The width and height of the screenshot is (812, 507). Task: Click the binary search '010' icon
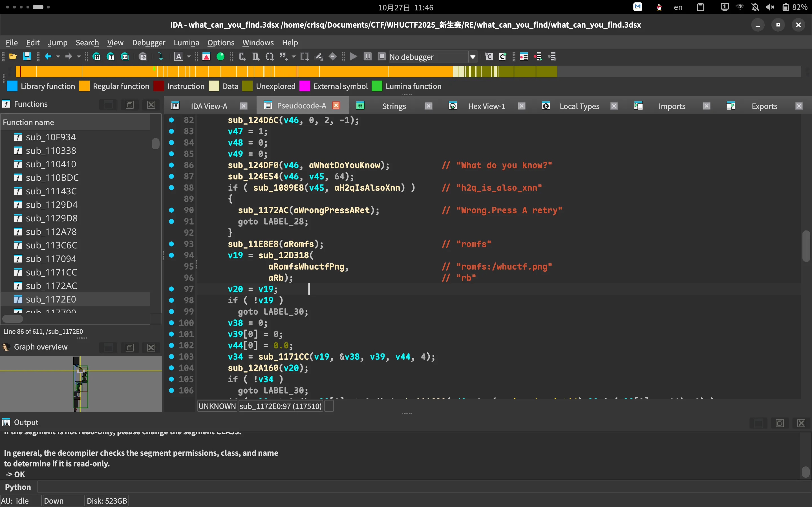[x=125, y=57]
